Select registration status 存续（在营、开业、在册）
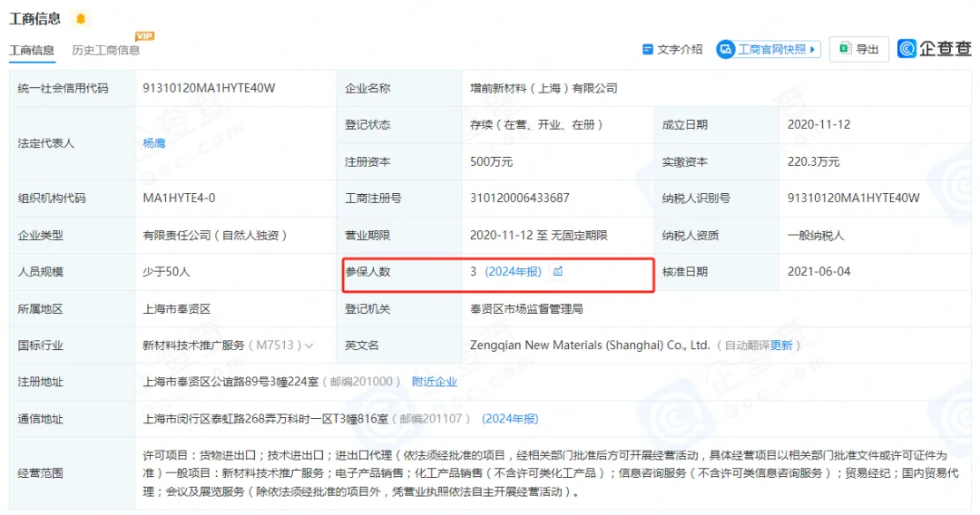Viewport: 980px width, 515px height. pyautogui.click(x=536, y=125)
